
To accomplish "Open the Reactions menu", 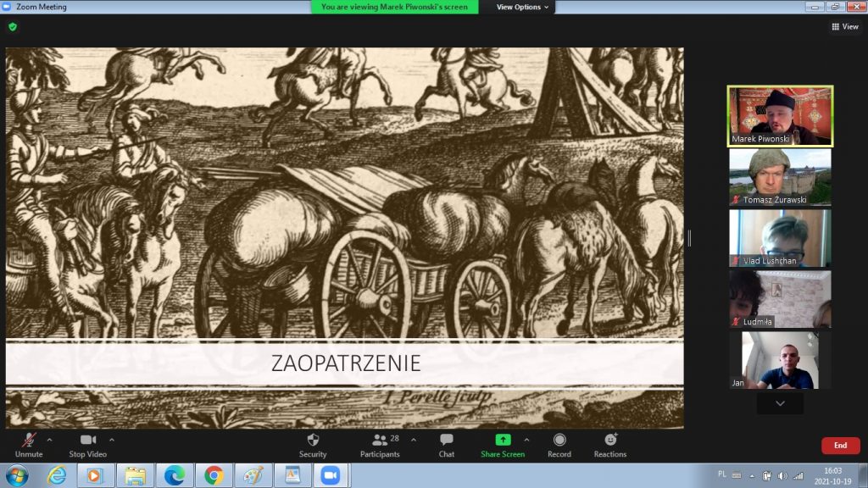I will click(x=609, y=440).
